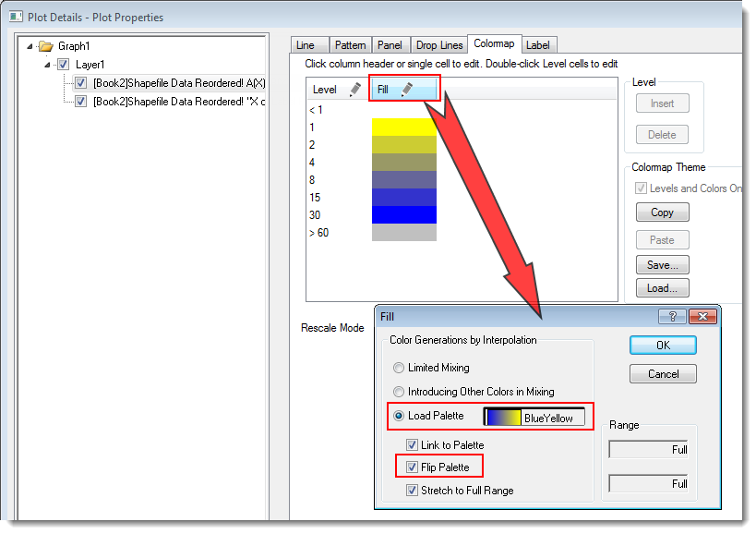The height and width of the screenshot is (534, 756).
Task: Enable the Flip Palette checkbox
Action: (x=413, y=467)
